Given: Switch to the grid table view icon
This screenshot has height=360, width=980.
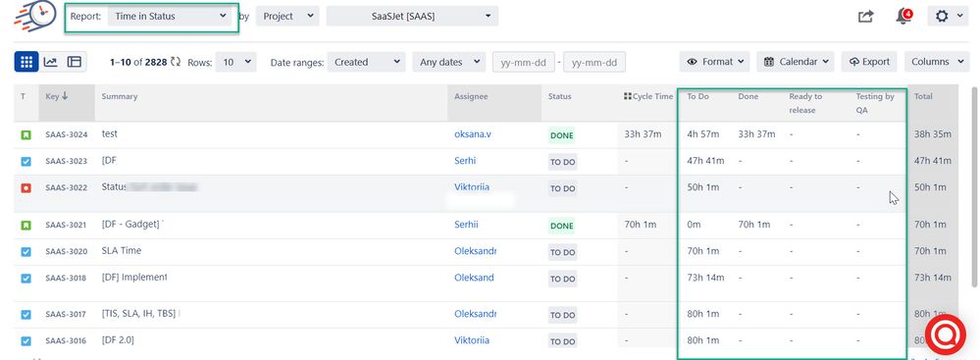Looking at the screenshot, I should point(26,62).
